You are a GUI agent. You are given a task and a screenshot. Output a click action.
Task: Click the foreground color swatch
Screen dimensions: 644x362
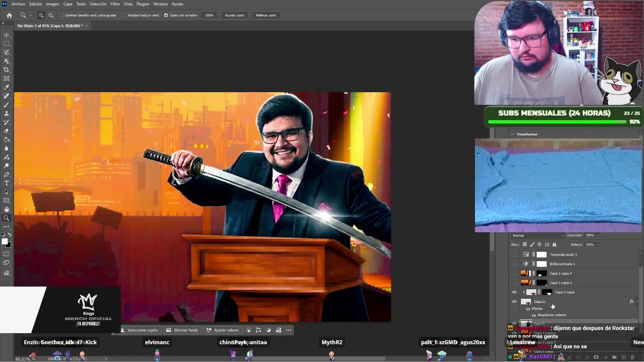(x=5, y=241)
